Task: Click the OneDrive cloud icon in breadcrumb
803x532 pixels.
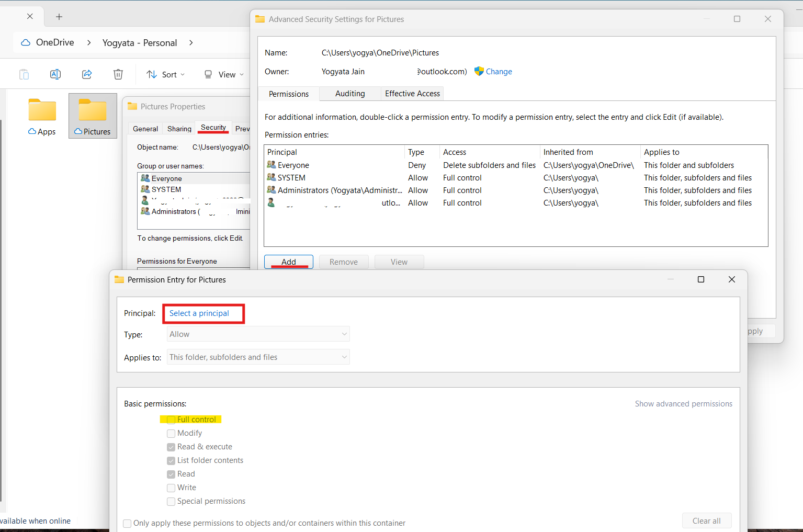Action: pos(25,42)
